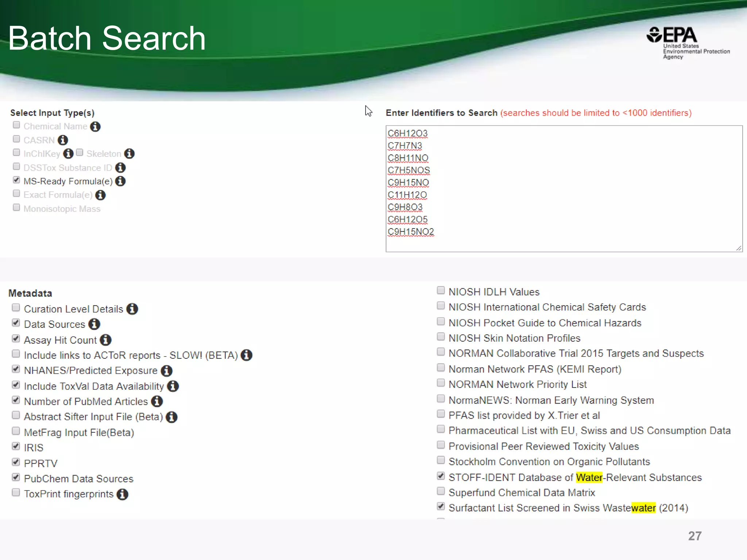Check Norman Network PFAS (KEMI Report)

441,368
